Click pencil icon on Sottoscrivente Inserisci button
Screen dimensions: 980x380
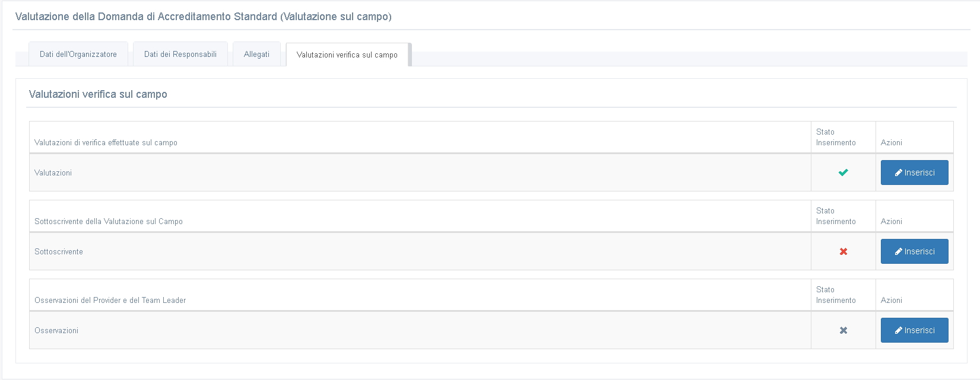pos(899,252)
